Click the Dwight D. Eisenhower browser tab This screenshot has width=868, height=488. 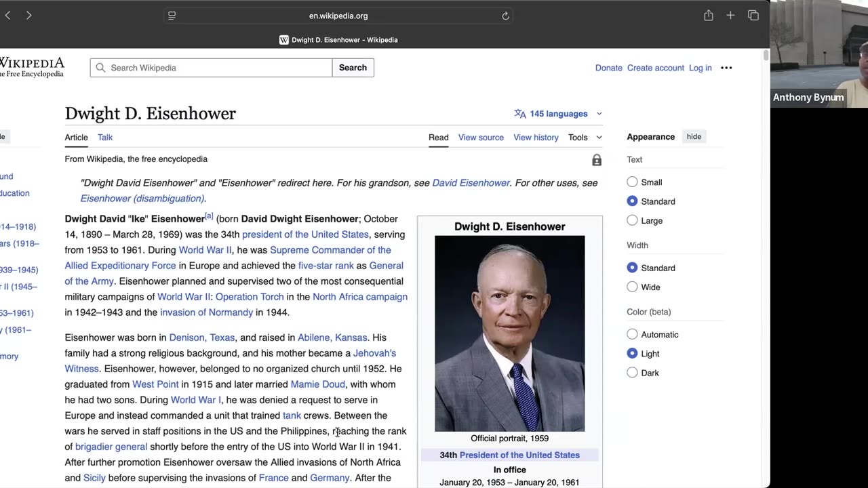tap(338, 40)
